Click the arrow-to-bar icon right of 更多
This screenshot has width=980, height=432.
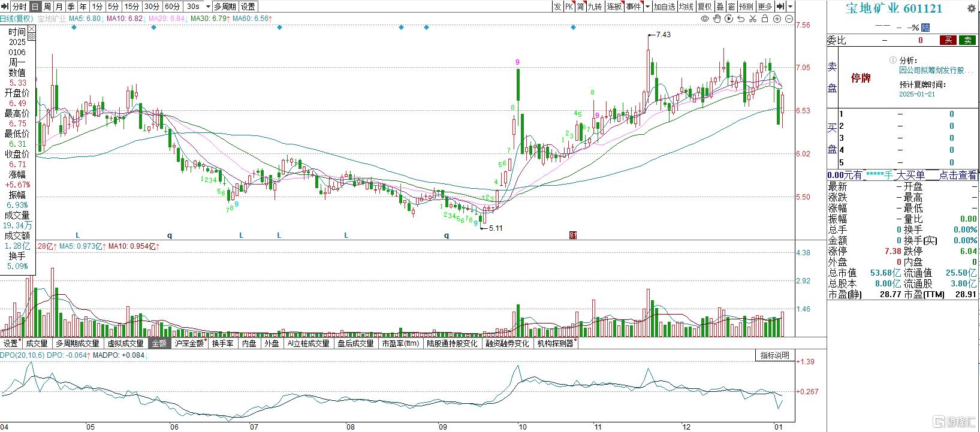(780, 7)
